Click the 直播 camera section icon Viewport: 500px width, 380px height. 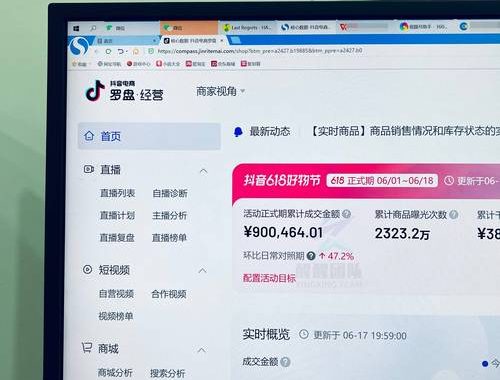click(89, 169)
